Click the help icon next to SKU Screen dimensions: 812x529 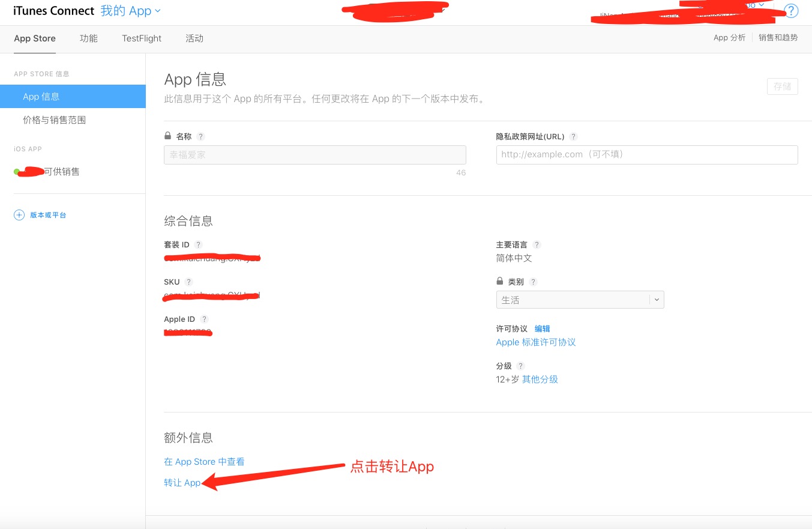(x=188, y=282)
